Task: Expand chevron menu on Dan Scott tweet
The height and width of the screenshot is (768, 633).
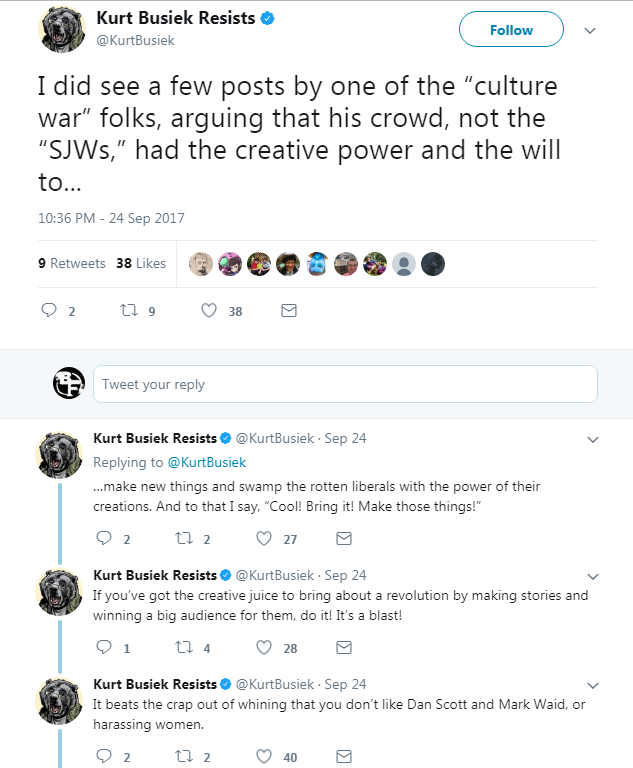Action: tap(593, 685)
